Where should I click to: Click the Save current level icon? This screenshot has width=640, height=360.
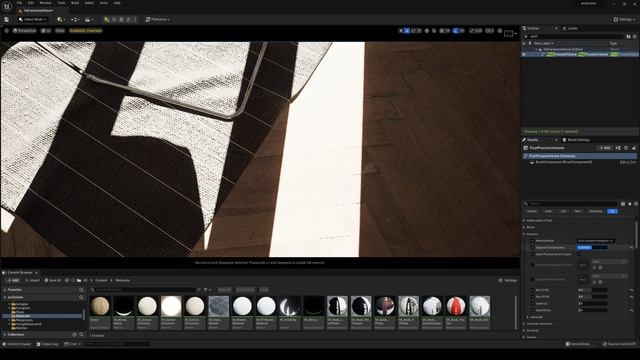(x=7, y=20)
